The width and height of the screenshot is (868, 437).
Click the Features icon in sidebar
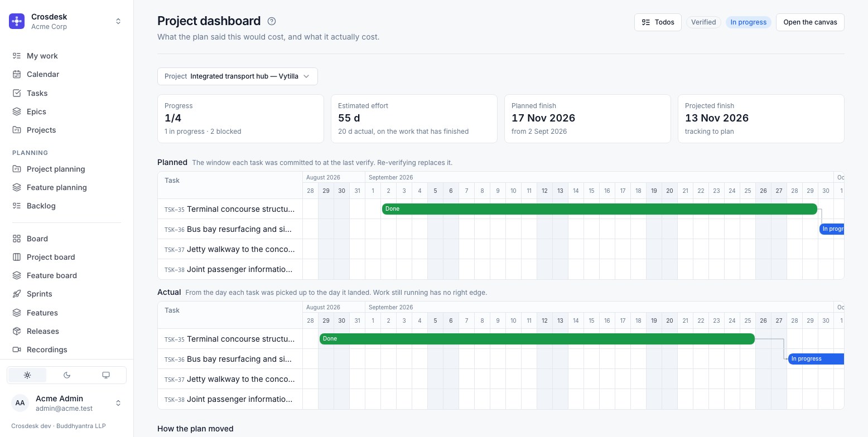coord(17,313)
